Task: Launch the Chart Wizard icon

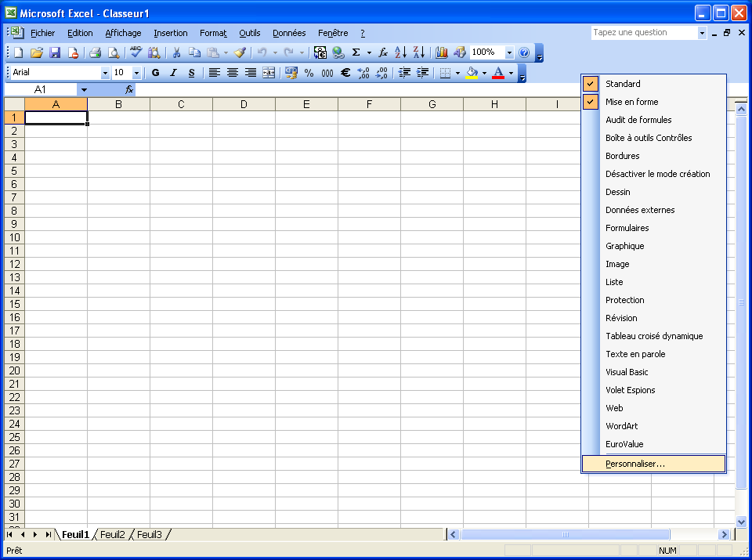Action: [x=441, y=52]
